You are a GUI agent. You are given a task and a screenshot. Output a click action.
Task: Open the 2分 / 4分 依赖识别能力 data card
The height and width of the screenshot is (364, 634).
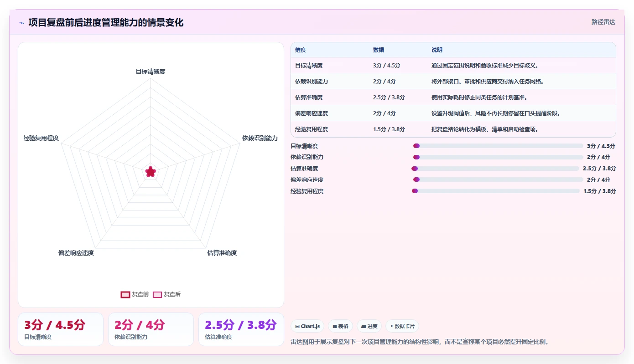(x=151, y=329)
